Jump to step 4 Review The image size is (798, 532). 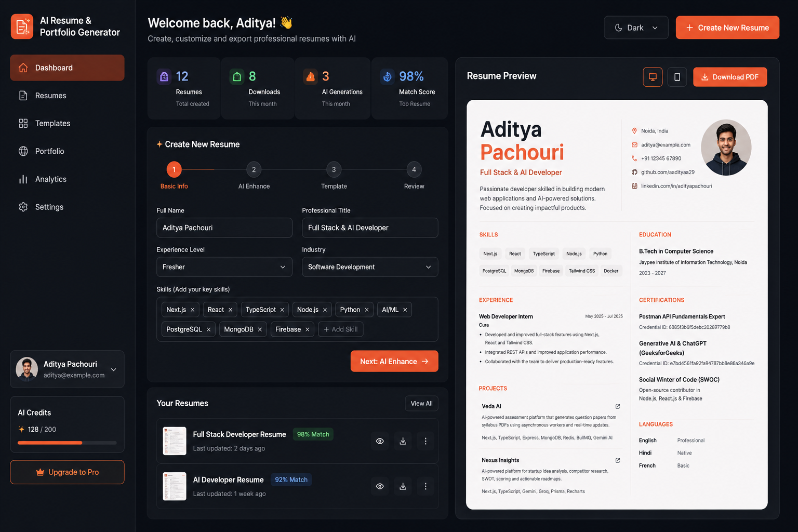coord(414,169)
